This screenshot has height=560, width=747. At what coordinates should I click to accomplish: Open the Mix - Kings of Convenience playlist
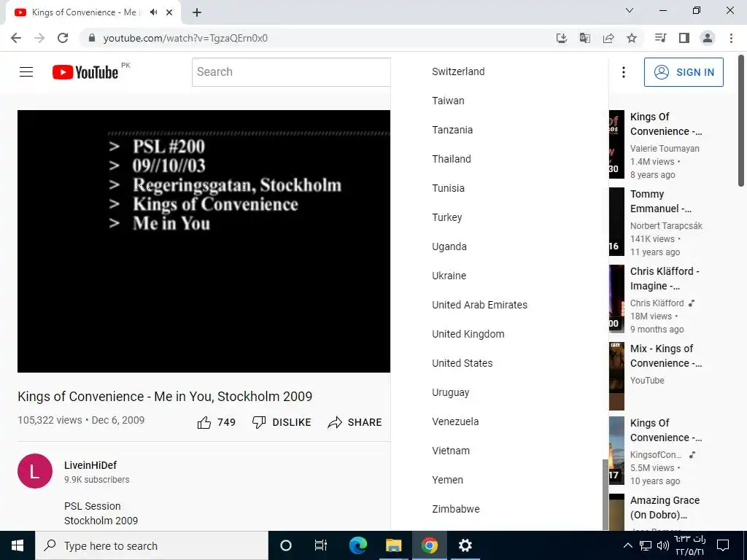666,356
